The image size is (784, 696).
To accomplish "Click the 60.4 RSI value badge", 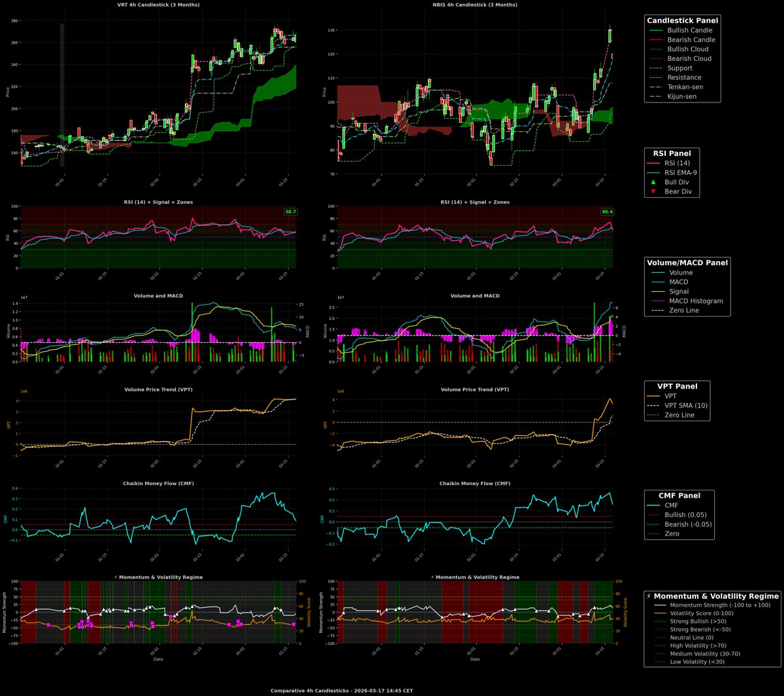I will 607,212.
